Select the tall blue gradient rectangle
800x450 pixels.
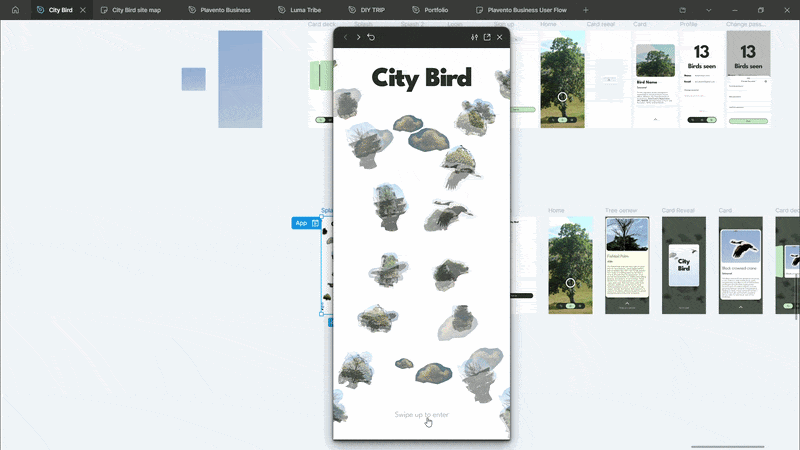coord(240,79)
